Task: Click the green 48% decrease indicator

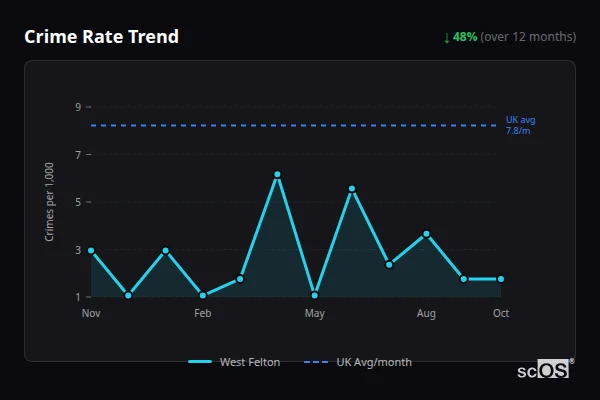Action: coord(465,37)
